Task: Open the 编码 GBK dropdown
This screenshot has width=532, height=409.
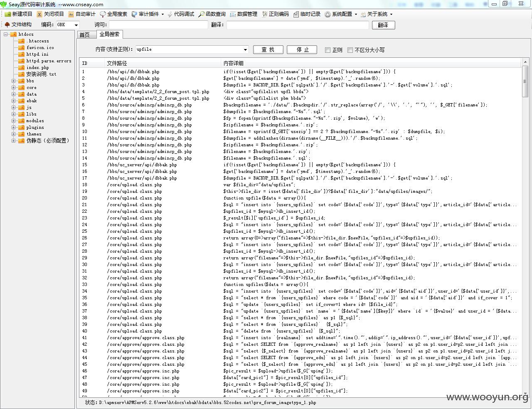Action: (76, 25)
